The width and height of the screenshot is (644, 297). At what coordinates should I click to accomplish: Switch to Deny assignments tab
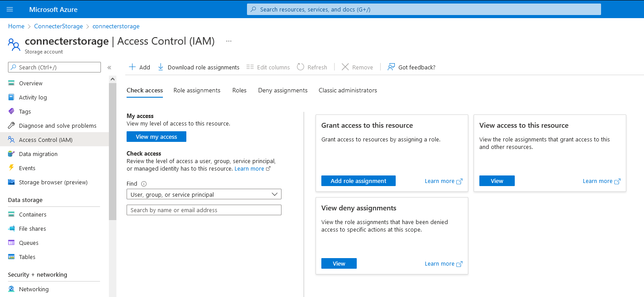(283, 90)
